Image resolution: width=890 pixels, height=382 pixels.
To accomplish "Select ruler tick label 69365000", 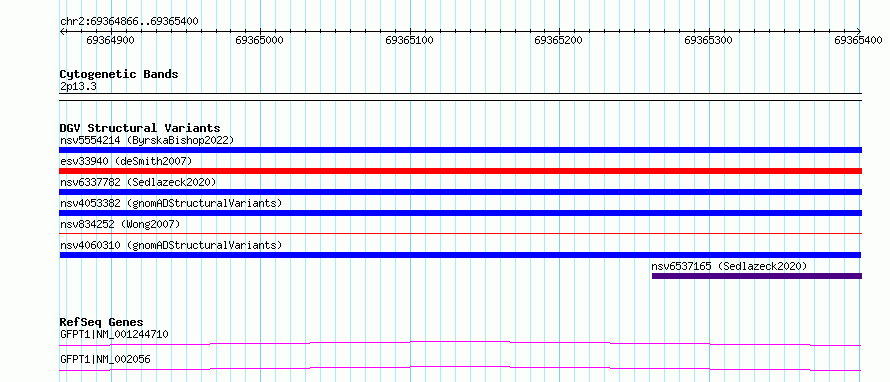I will tap(259, 40).
